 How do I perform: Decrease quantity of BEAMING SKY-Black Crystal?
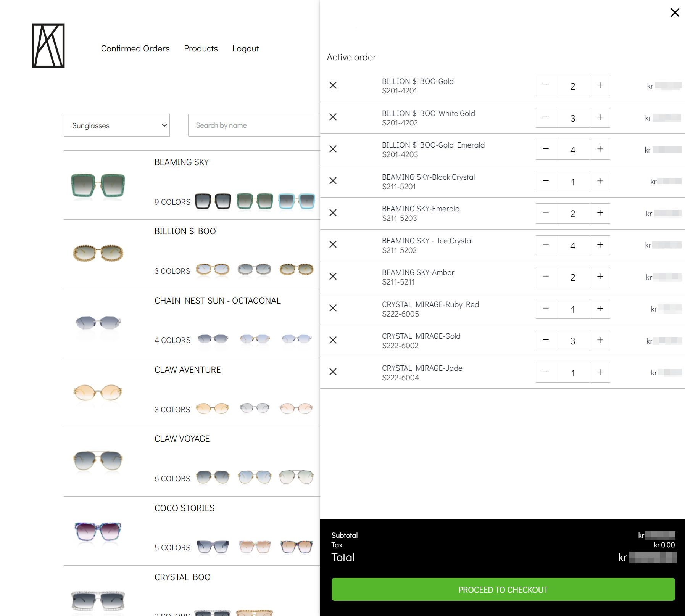coord(546,182)
